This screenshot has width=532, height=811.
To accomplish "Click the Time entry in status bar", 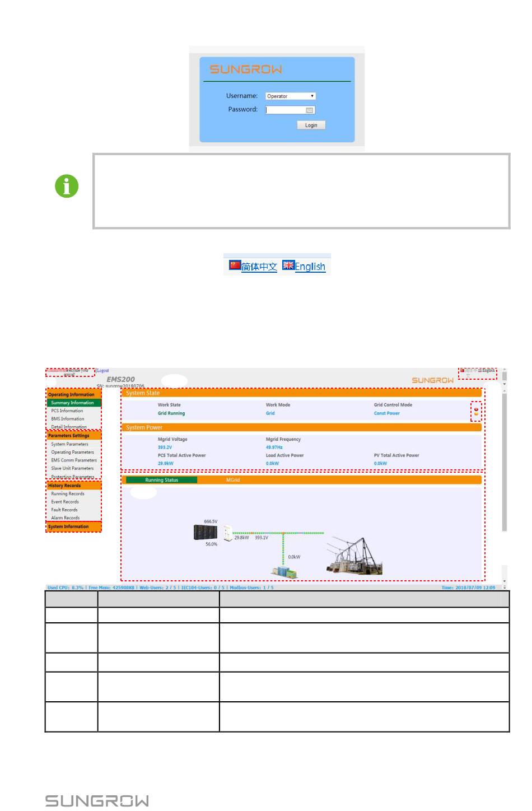I will [x=469, y=588].
